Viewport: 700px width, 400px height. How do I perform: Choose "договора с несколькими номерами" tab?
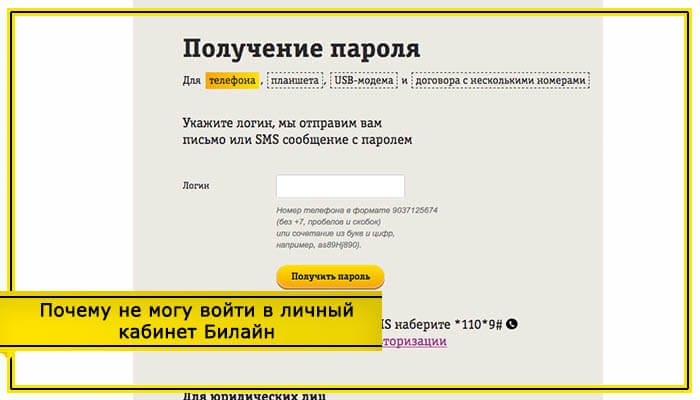500,80
